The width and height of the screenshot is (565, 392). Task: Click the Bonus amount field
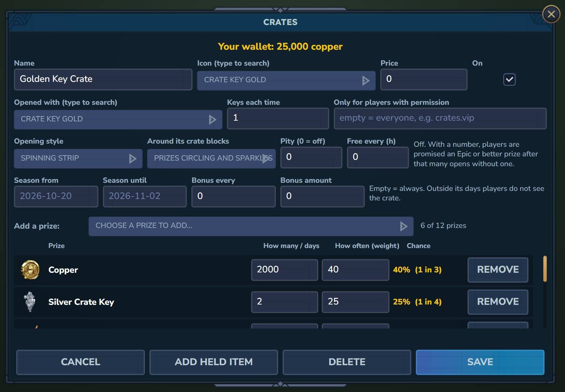pyautogui.click(x=322, y=197)
